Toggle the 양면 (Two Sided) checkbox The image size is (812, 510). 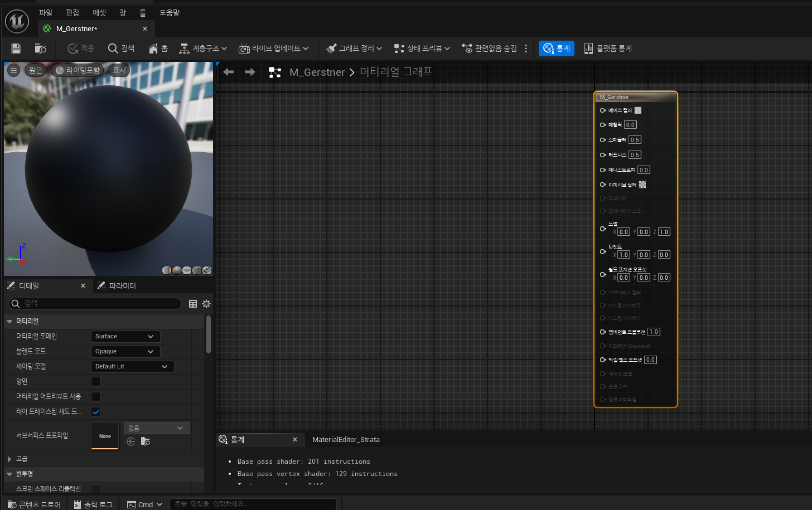(x=96, y=382)
